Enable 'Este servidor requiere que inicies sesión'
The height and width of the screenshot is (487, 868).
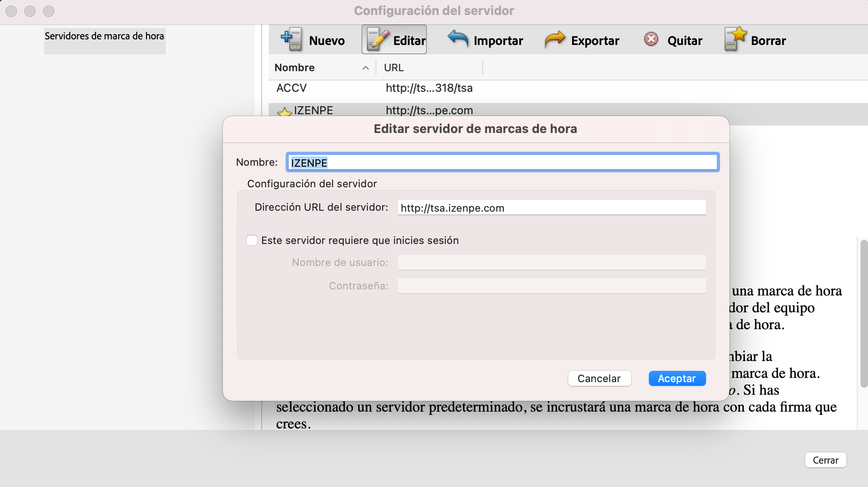(x=252, y=240)
